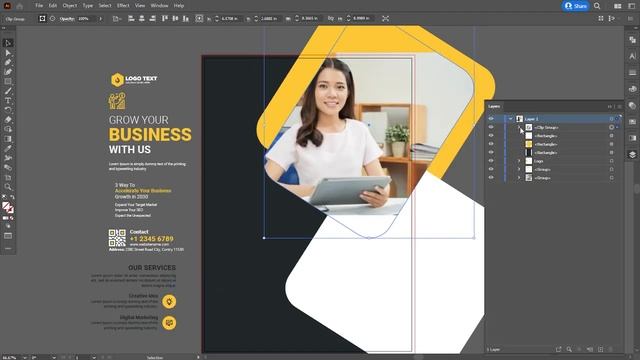This screenshot has height=360, width=640.
Task: Click the Home icon beside Ai logo
Action: click(x=19, y=6)
